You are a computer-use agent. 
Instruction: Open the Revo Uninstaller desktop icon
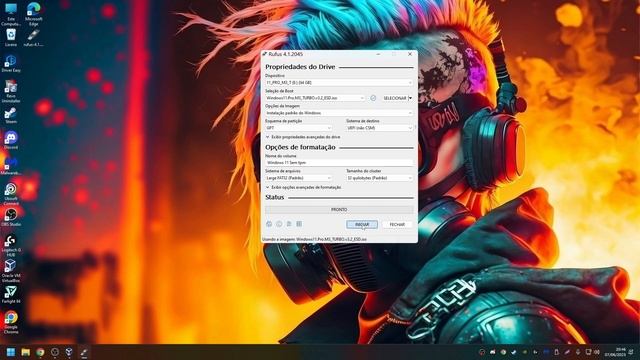coord(11,91)
